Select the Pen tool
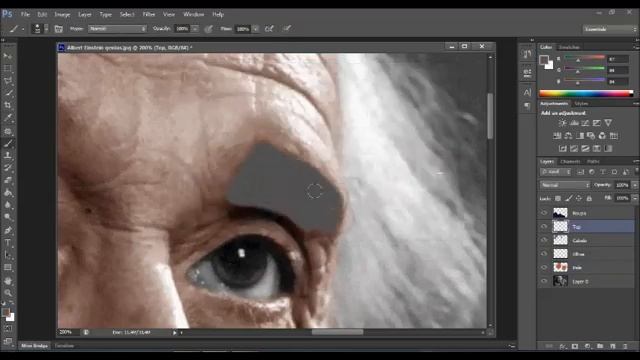The width and height of the screenshot is (640, 360). click(x=8, y=230)
